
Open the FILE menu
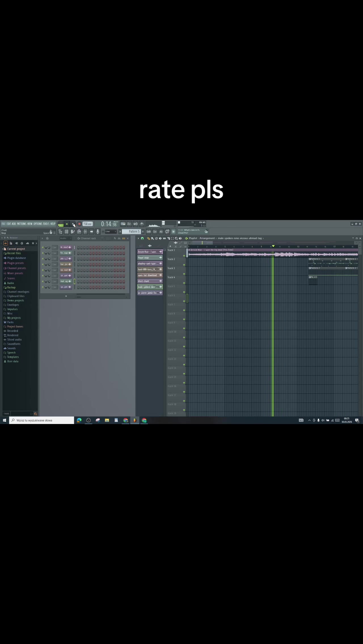(3, 224)
